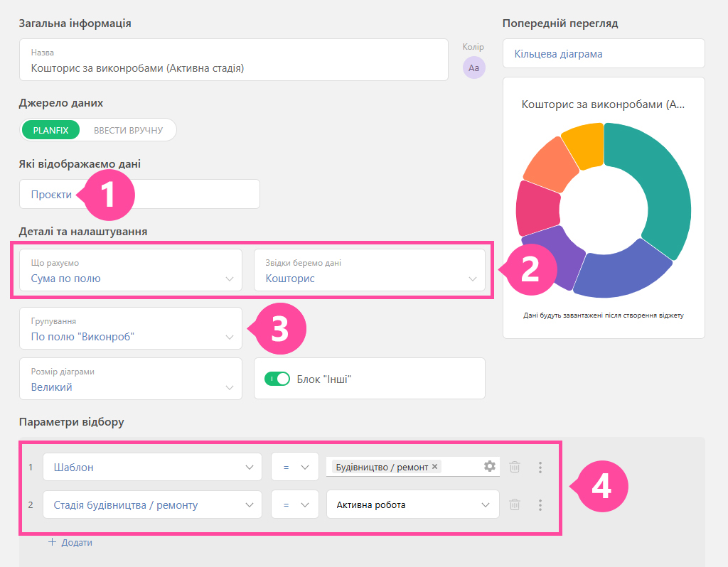Viewport: 728px width, 567px height.
Task: Click the orange donut chart segment
Action: 551,166
